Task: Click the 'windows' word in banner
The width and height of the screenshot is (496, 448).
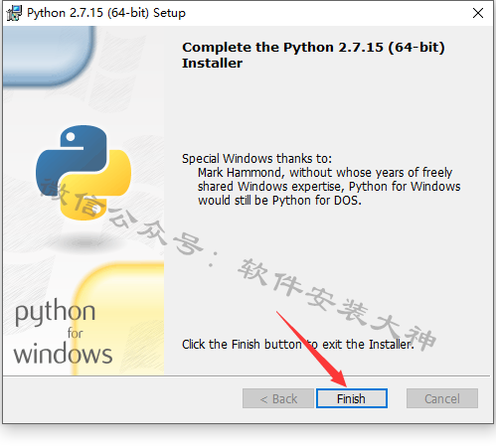Action: coord(63,354)
